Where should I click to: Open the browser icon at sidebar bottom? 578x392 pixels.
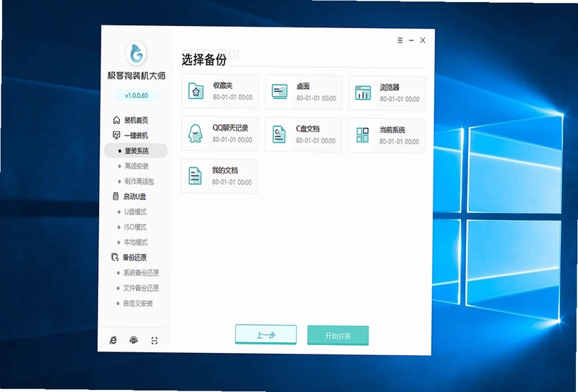tap(113, 340)
